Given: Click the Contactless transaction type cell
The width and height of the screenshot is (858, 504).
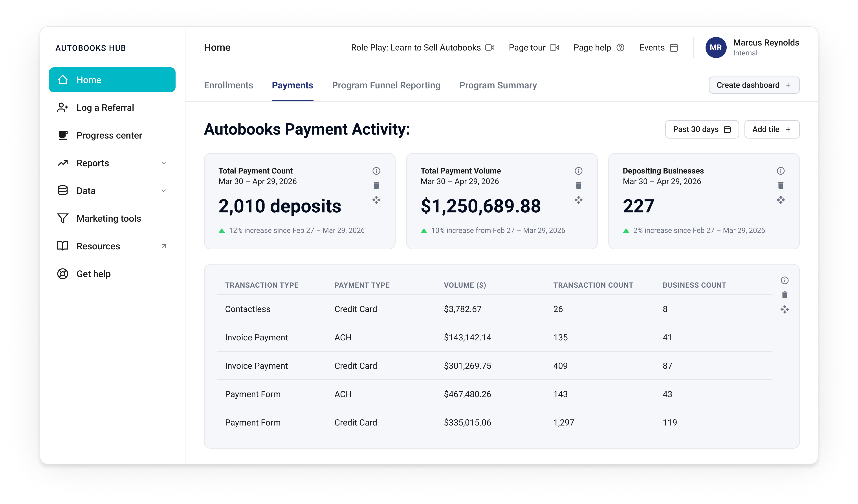Looking at the screenshot, I should tap(247, 309).
